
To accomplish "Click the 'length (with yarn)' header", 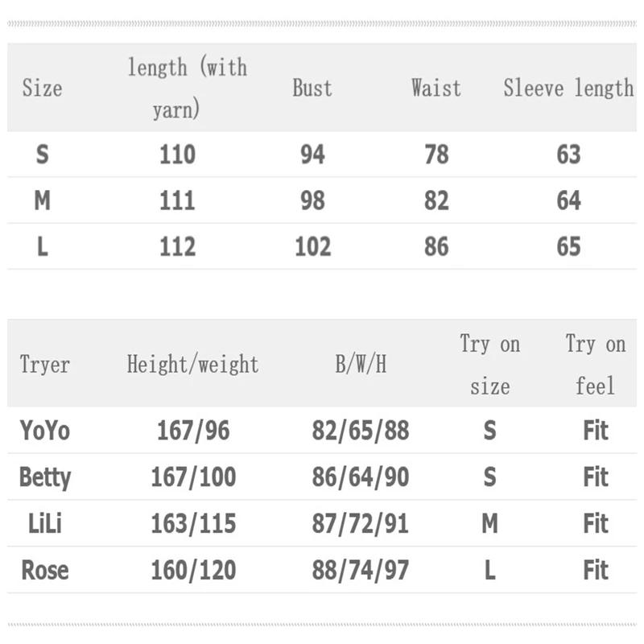I will tap(187, 88).
